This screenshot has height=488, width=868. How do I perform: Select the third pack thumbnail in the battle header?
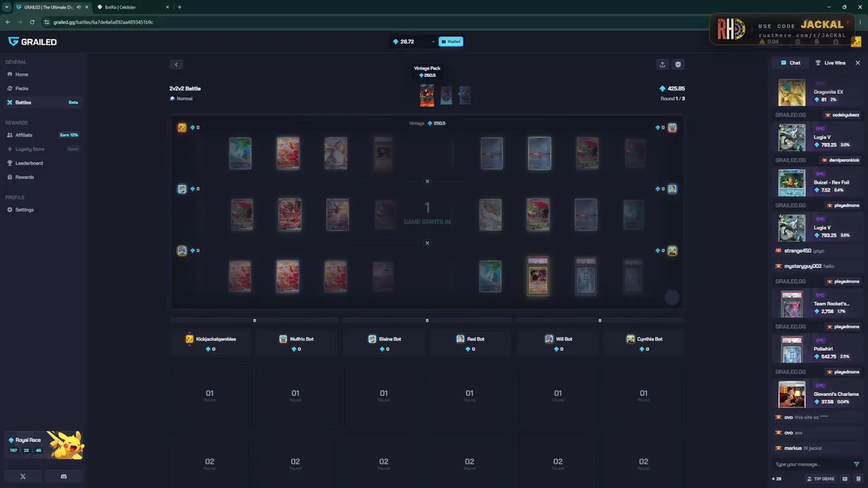pyautogui.click(x=465, y=95)
